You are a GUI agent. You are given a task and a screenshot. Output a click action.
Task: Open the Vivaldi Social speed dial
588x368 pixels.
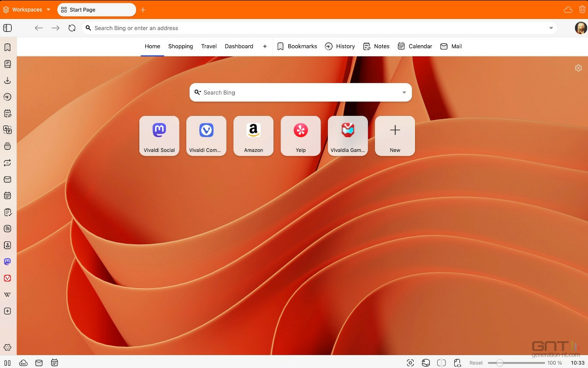point(159,136)
